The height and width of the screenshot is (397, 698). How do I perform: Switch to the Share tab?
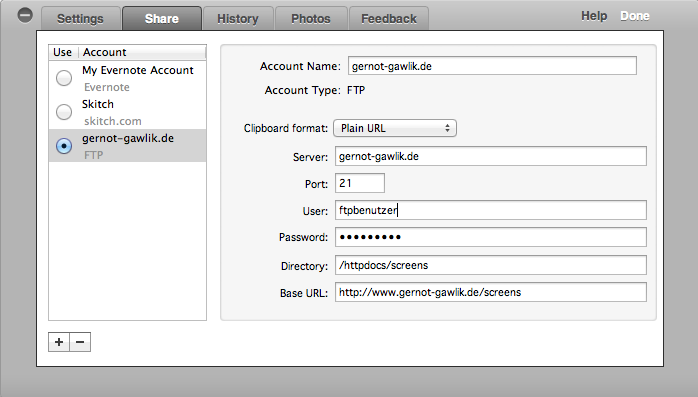point(162,19)
